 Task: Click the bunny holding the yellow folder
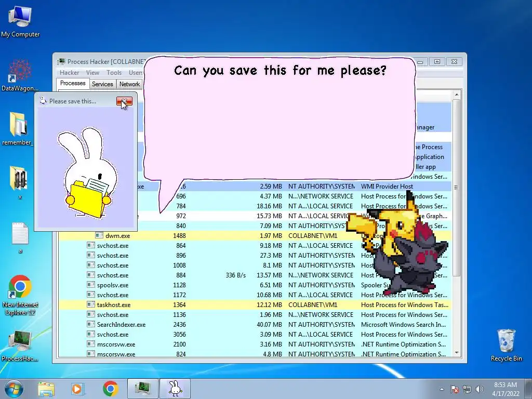tap(87, 173)
